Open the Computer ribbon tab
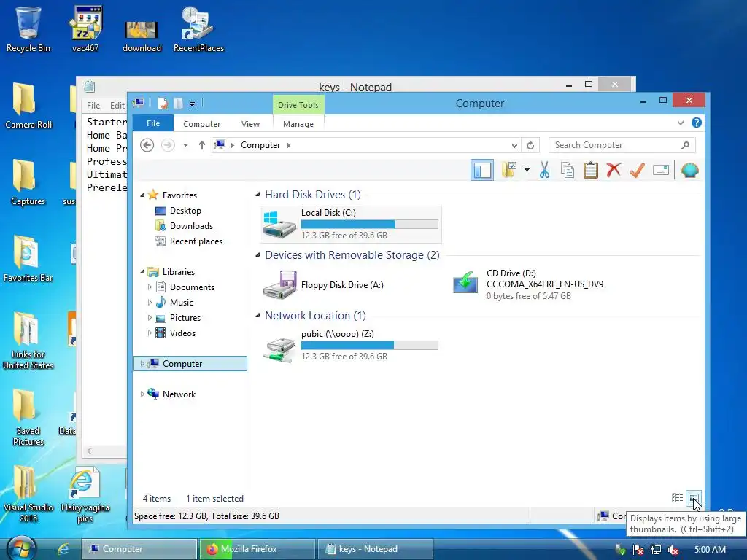The image size is (747, 560). coord(201,124)
